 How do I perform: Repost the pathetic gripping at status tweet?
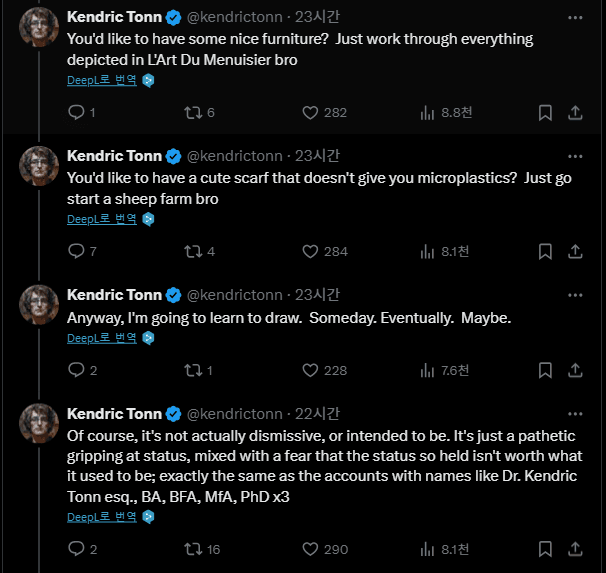click(x=193, y=549)
